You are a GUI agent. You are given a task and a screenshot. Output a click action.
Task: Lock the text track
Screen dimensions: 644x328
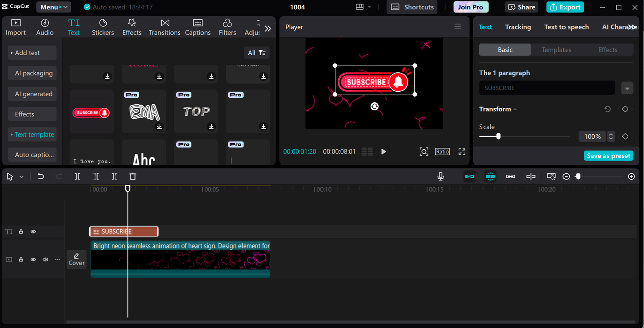tap(21, 232)
